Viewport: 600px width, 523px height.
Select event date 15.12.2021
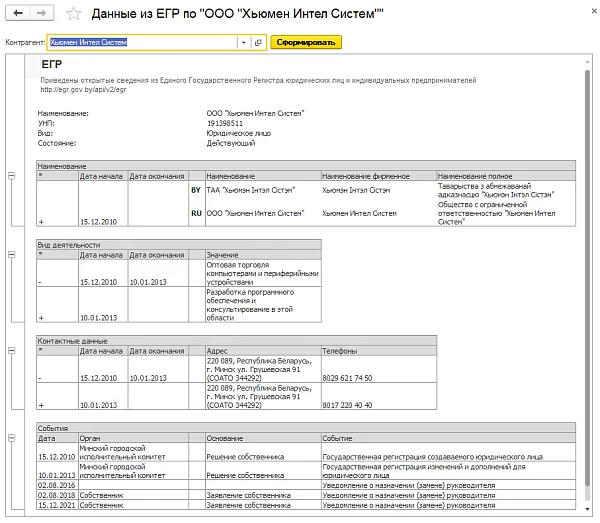tap(57, 505)
